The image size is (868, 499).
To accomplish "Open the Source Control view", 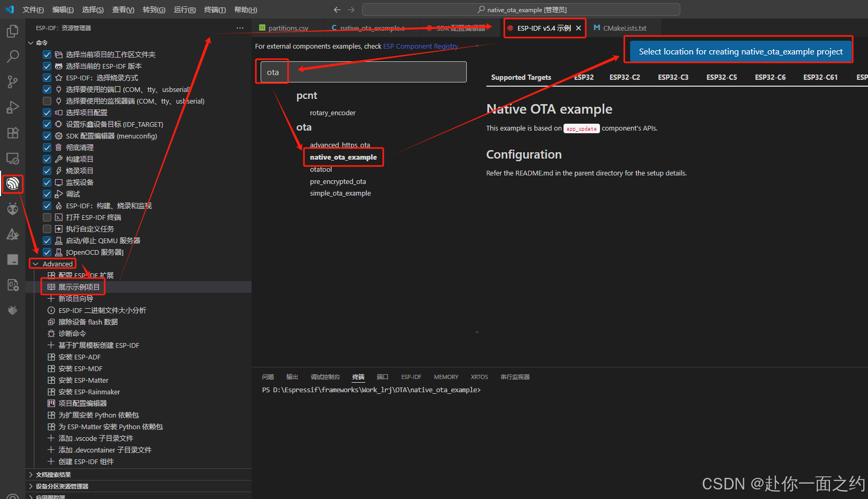I will click(13, 82).
